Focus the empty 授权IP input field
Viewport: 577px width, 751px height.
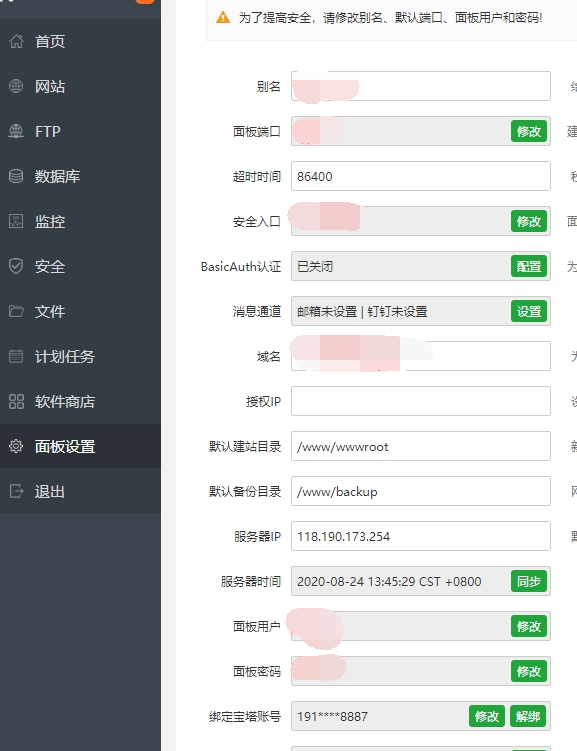click(421, 401)
